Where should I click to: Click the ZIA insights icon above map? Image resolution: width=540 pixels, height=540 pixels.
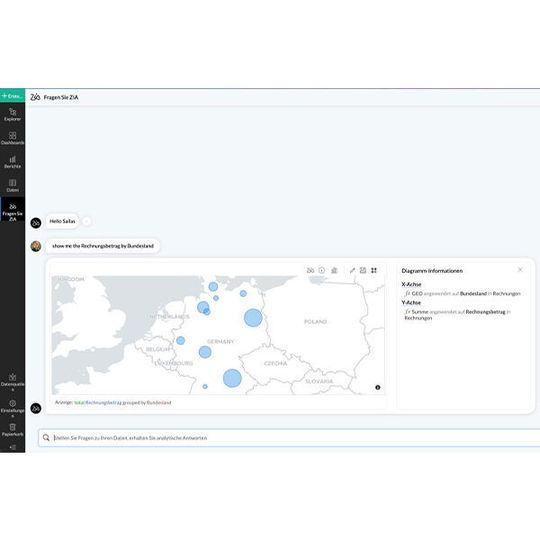[310, 270]
